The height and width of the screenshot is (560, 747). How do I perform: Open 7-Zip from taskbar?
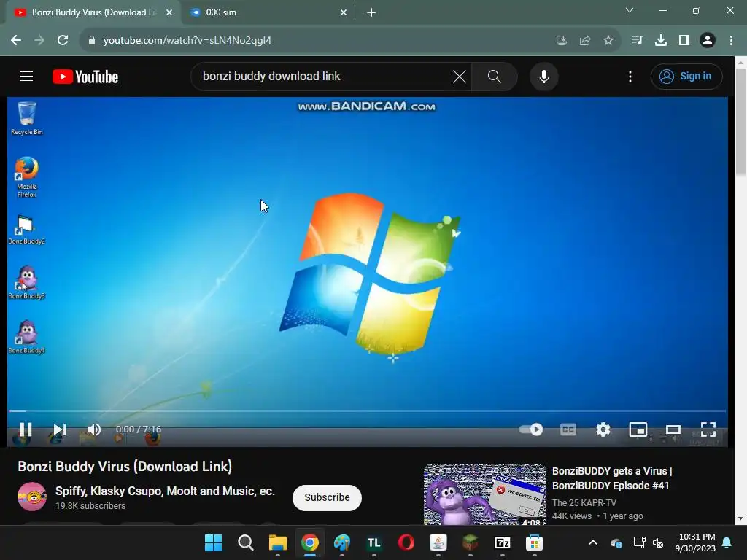click(x=502, y=542)
